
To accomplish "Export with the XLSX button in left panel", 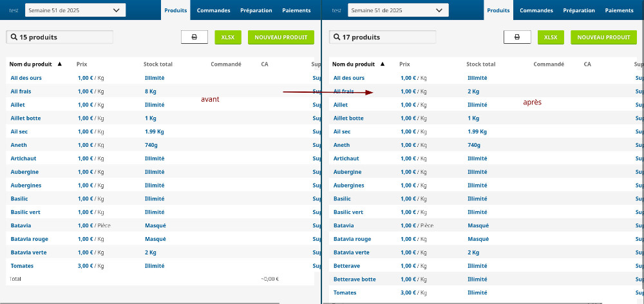I will (x=228, y=37).
